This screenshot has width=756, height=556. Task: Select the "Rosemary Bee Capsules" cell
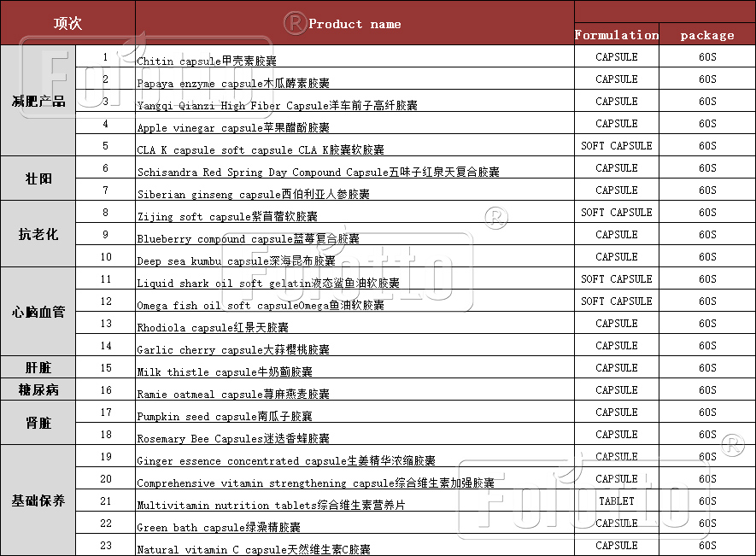click(x=355, y=434)
